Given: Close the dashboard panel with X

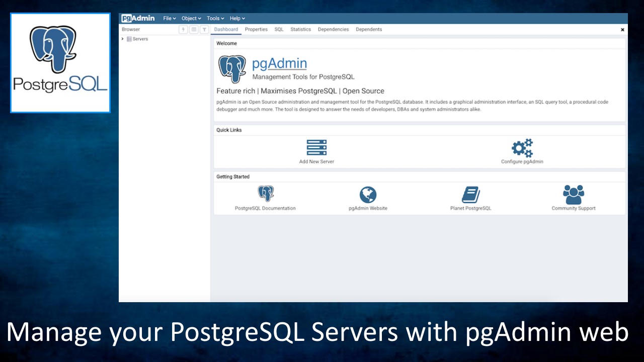Looking at the screenshot, I should (x=622, y=30).
